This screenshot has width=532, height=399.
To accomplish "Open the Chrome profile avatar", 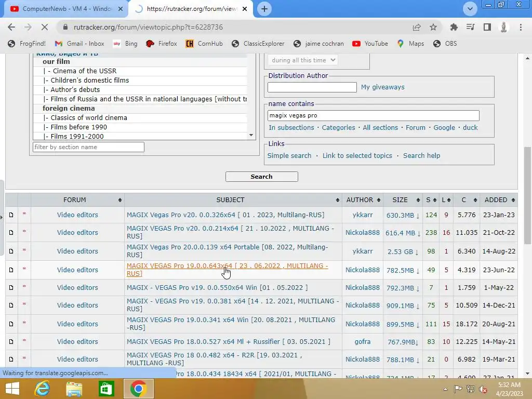I will coord(504,27).
